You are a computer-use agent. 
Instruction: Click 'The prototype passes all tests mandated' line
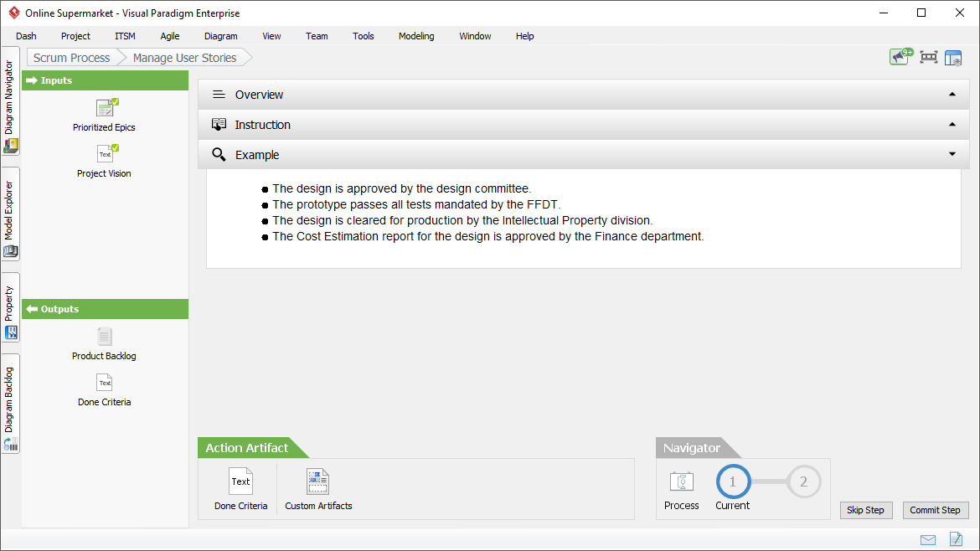417,204
